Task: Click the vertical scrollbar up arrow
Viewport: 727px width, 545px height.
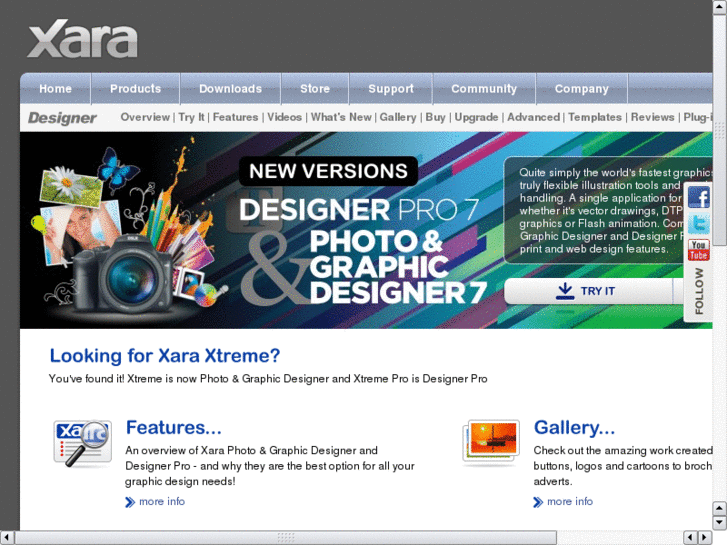Action: tap(720, 6)
